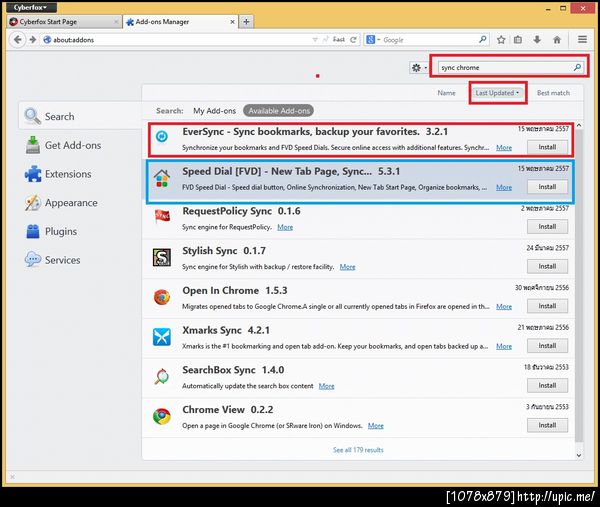
Task: Install RequestPolicy Sync
Action: click(x=547, y=227)
